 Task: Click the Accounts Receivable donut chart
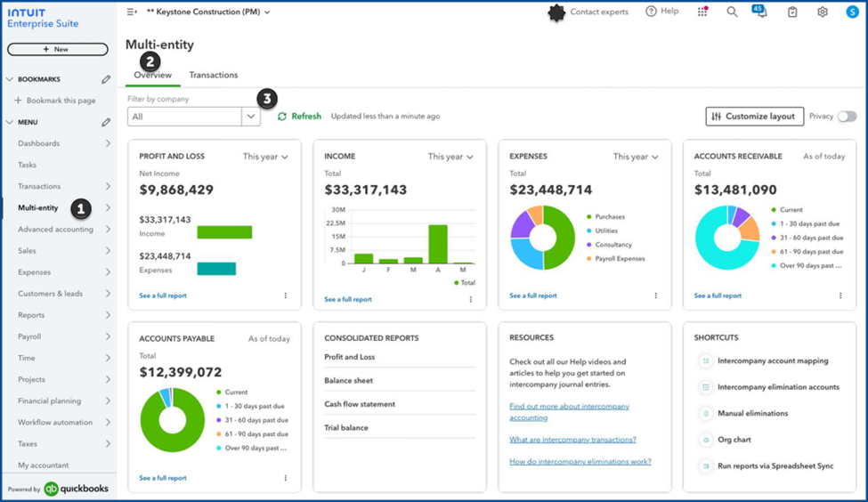coord(727,238)
